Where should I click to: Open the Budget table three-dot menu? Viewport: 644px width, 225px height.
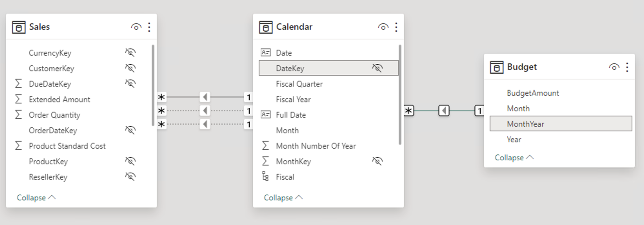click(627, 67)
